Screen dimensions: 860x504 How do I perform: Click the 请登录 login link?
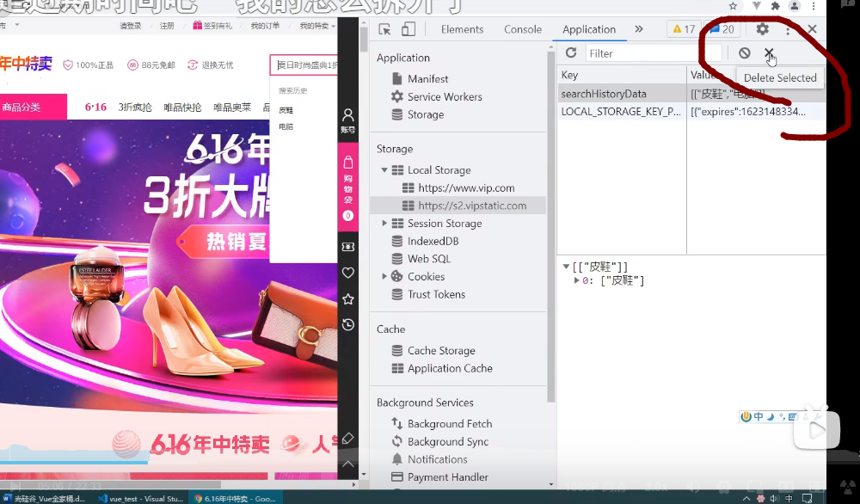(x=131, y=26)
